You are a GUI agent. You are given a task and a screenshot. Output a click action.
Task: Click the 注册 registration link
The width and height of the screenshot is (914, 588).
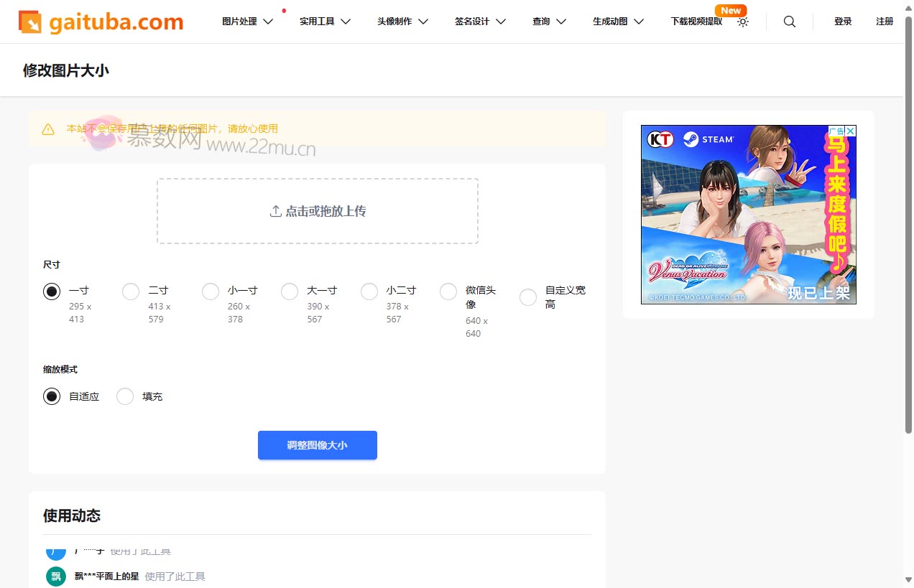885,22
